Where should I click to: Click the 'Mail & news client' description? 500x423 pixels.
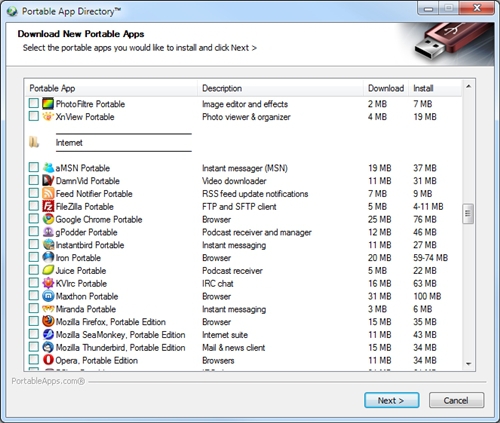[x=234, y=348]
